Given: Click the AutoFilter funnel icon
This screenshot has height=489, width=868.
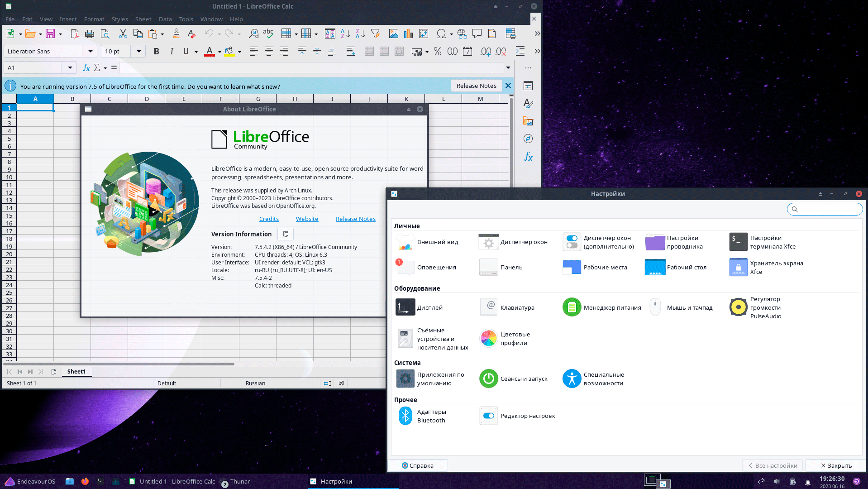Looking at the screenshot, I should 375,34.
